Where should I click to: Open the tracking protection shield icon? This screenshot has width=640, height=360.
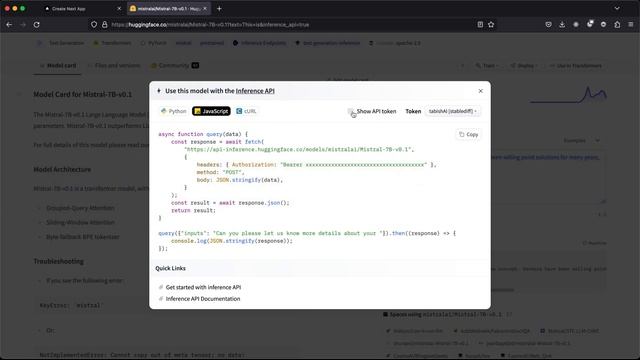pos(94,24)
